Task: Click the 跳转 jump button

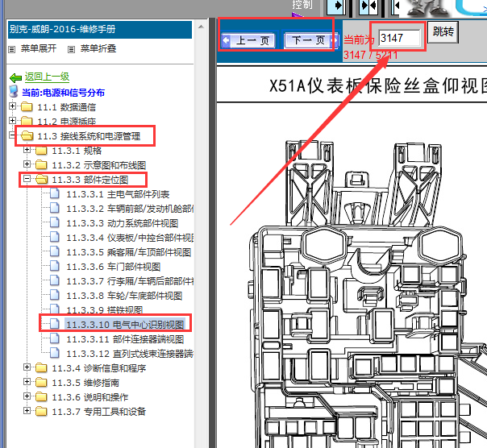Action: click(443, 31)
